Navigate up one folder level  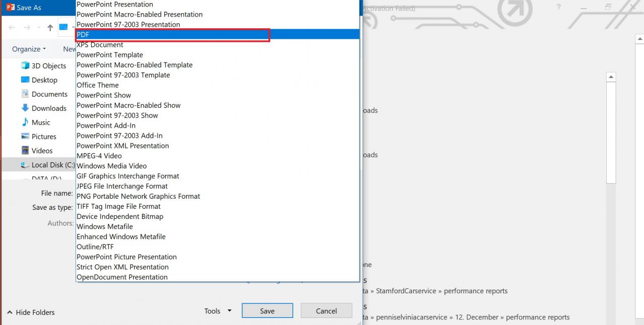(x=49, y=28)
